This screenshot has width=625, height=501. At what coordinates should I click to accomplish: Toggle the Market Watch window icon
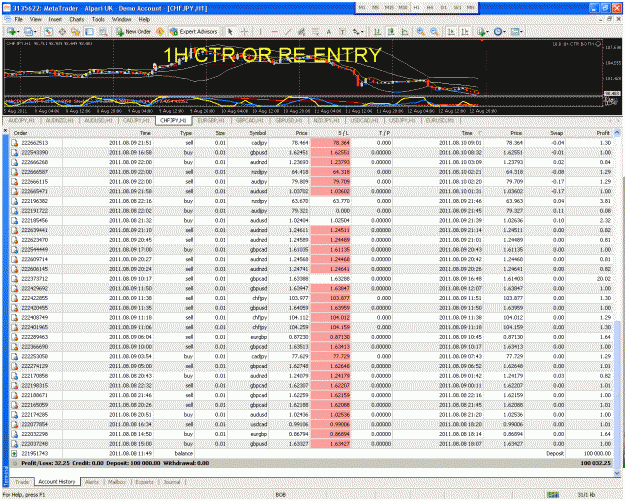point(48,31)
